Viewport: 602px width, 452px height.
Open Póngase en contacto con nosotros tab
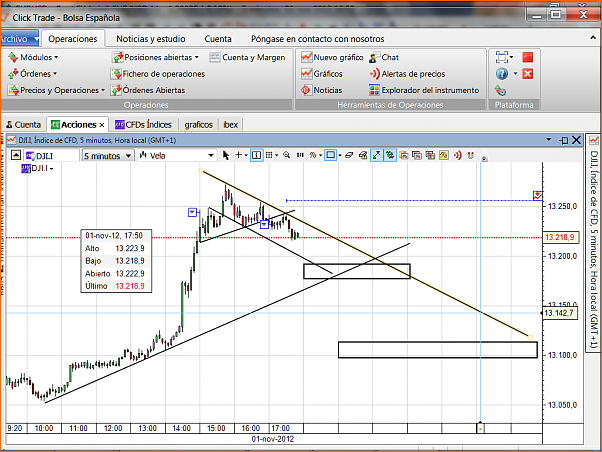click(318, 39)
